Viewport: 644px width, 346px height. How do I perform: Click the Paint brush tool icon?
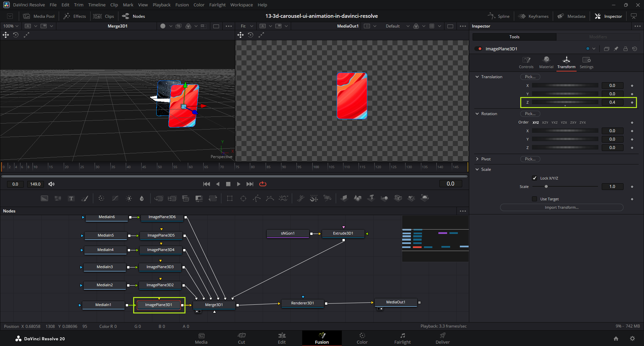[85, 198]
